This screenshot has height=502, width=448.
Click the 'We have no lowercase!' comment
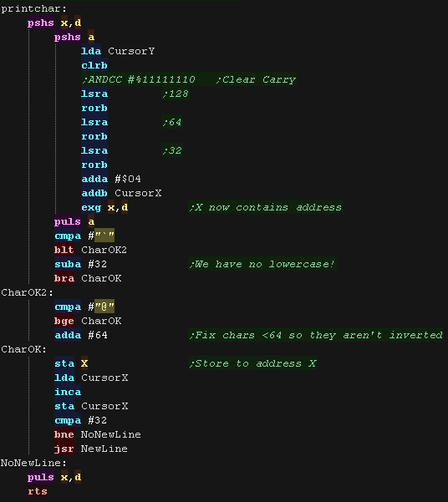tap(262, 264)
